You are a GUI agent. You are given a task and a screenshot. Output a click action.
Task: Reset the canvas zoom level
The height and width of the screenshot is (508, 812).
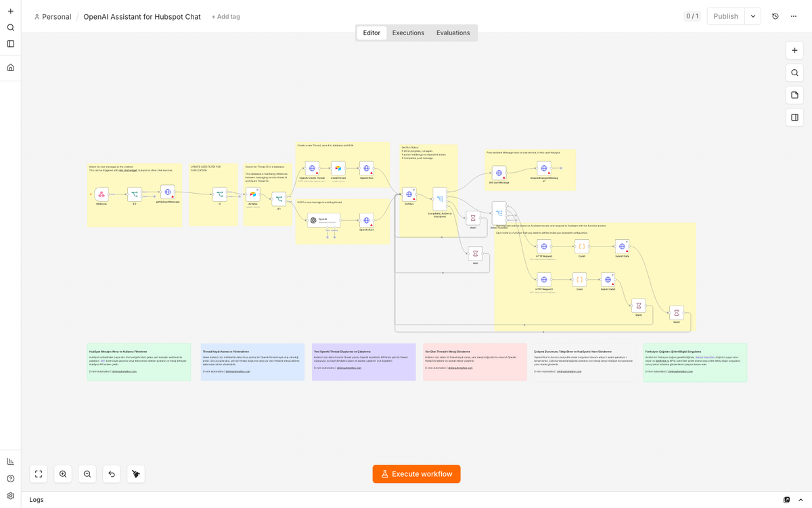point(112,474)
